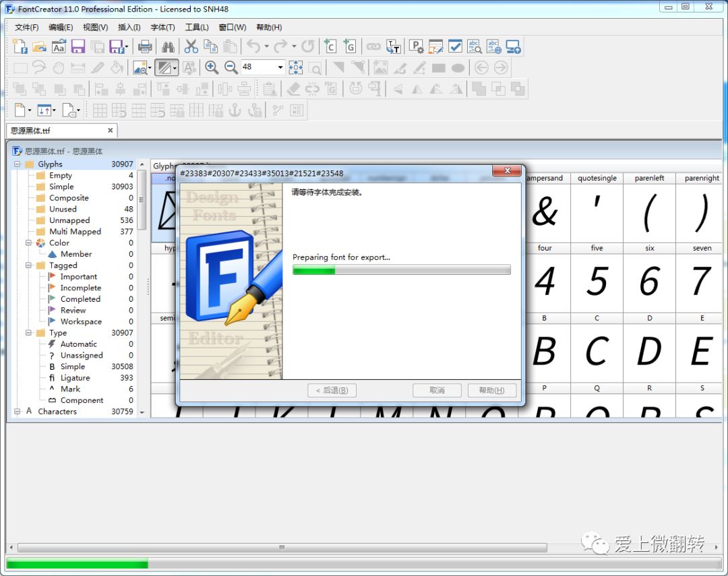Image resolution: width=728 pixels, height=576 pixels.
Task: Click the Preview image mode icon
Action: [140, 68]
